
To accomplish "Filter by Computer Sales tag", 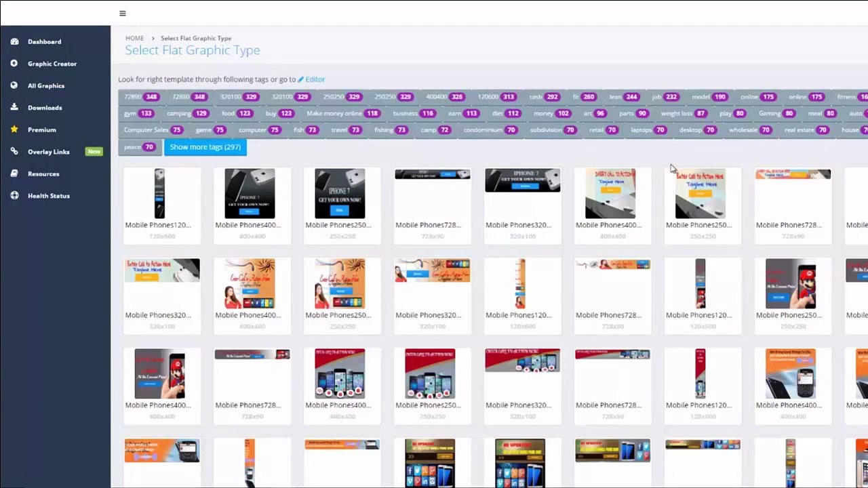I will tap(153, 129).
